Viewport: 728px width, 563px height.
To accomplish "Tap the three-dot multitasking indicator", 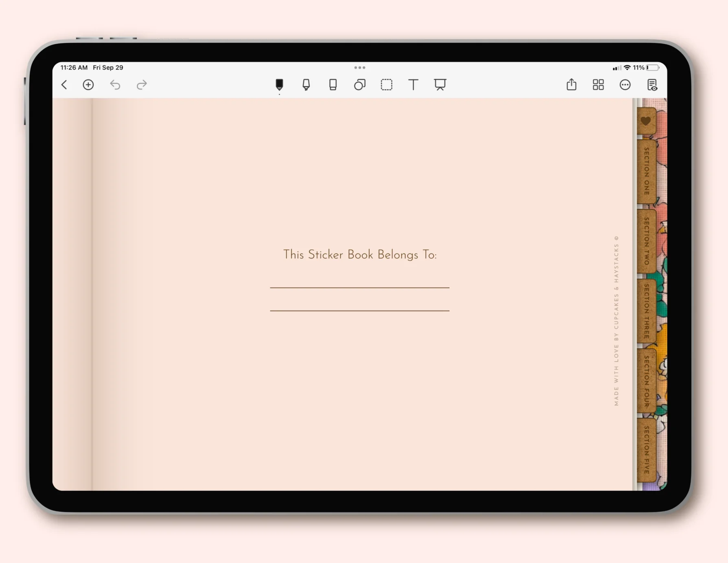I will tap(360, 68).
